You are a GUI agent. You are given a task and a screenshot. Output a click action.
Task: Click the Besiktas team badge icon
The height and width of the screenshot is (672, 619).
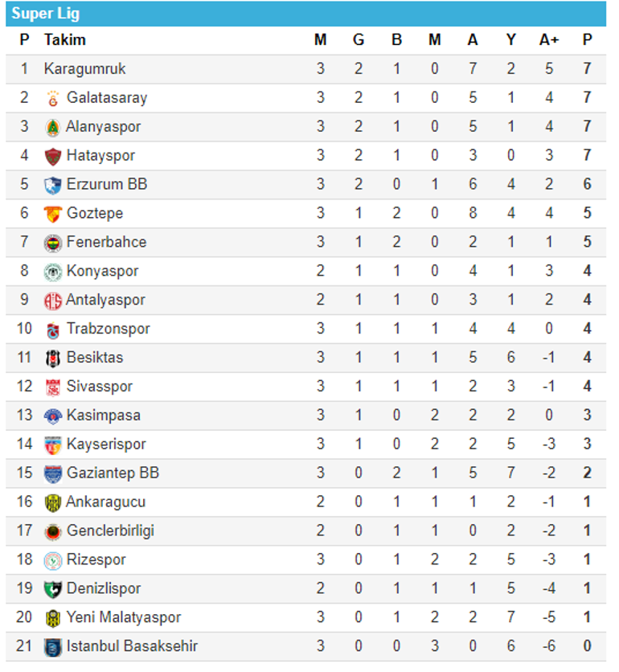coord(53,358)
